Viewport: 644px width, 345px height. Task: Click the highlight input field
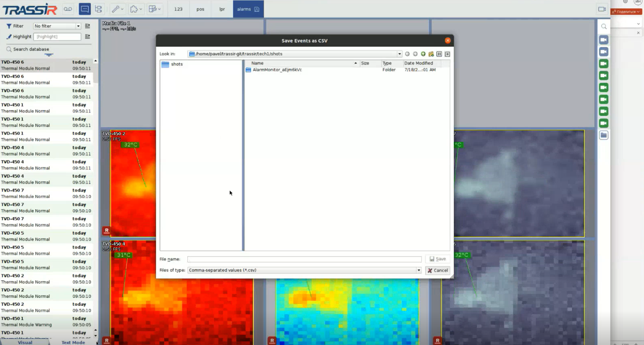point(57,36)
